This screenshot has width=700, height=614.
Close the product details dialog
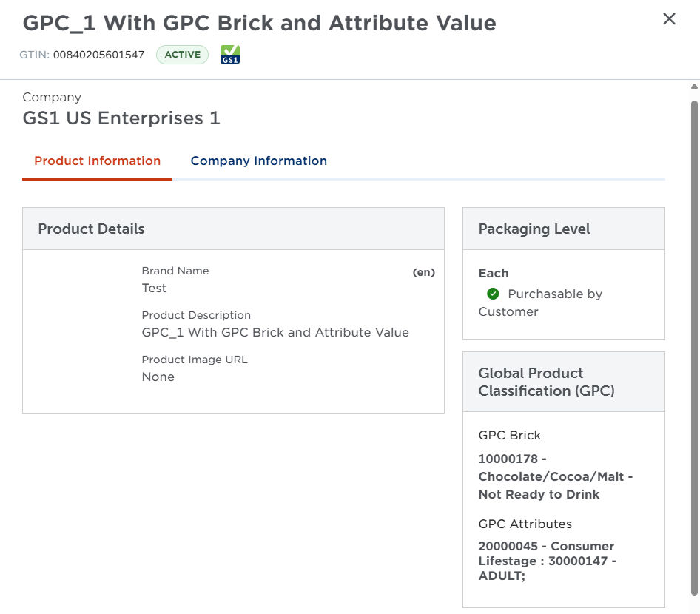tap(669, 19)
